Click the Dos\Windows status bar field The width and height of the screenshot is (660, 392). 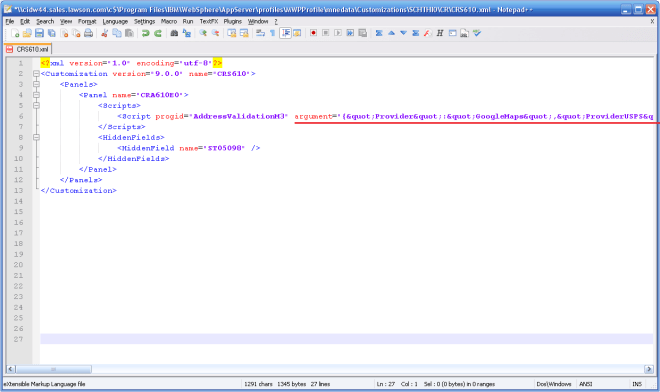tap(554, 384)
